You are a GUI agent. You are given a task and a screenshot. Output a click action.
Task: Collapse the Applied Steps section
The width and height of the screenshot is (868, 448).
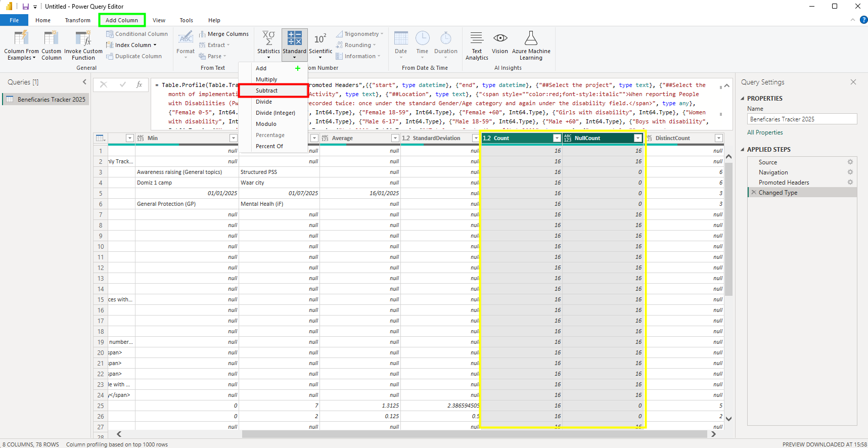click(x=743, y=150)
